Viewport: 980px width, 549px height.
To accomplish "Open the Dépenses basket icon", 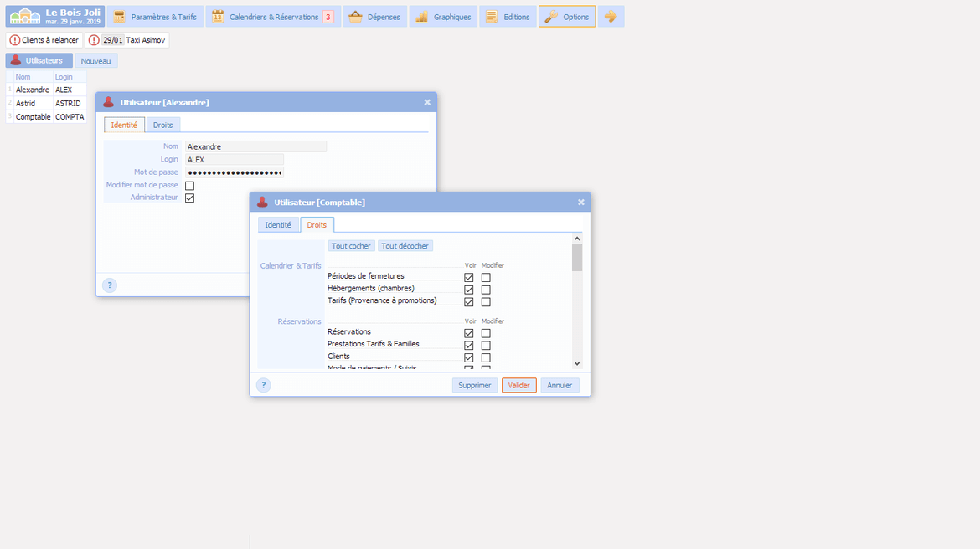I will tap(355, 17).
